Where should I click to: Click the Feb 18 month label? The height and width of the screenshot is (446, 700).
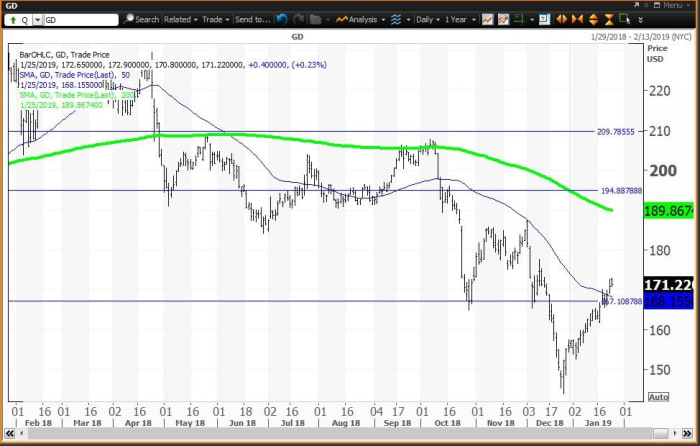pos(38,423)
